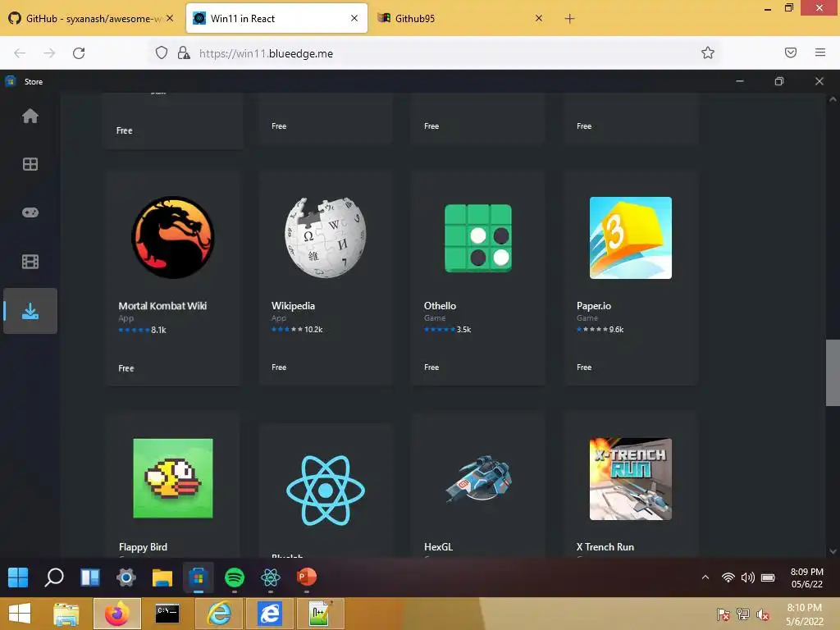The height and width of the screenshot is (630, 840).
Task: Switch to the Github95 browser tab
Action: click(461, 18)
